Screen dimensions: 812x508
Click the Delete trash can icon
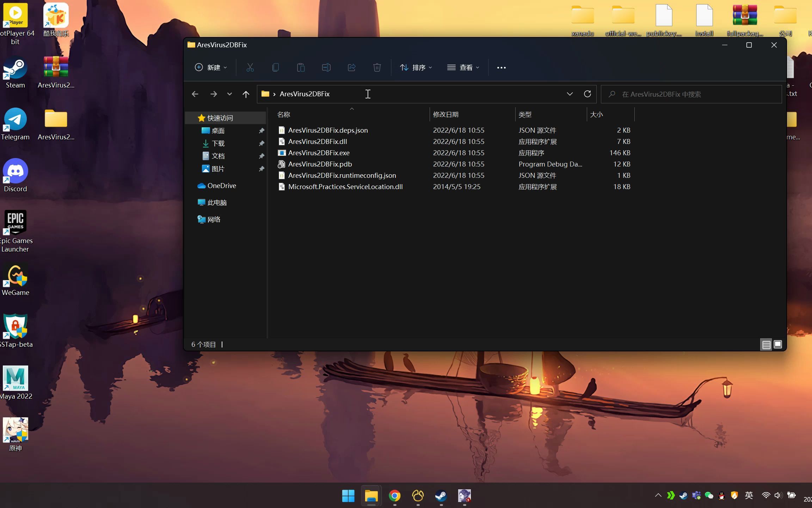coord(377,67)
